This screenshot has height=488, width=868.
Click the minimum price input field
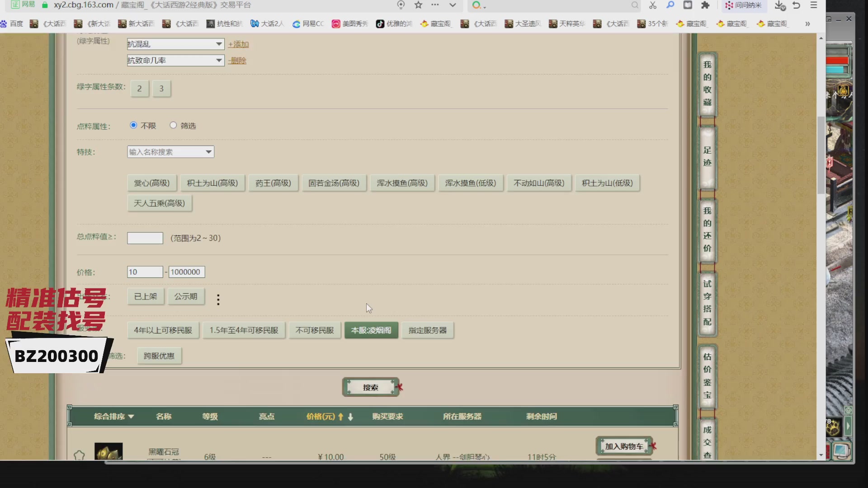(x=145, y=272)
